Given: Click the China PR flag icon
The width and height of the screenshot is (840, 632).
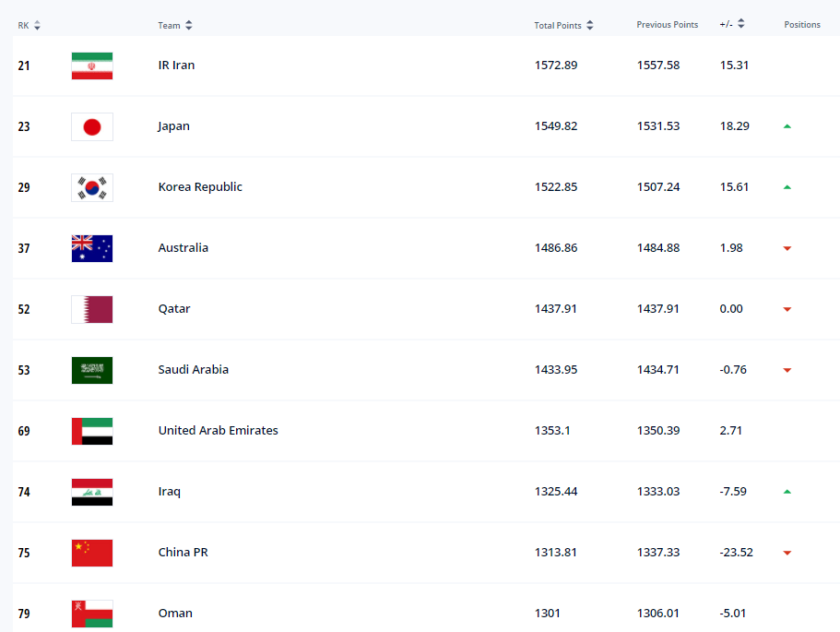Looking at the screenshot, I should 92,553.
